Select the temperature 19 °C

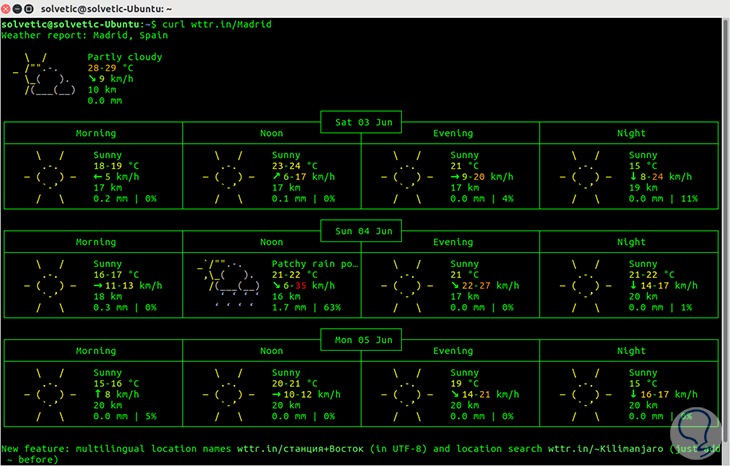pos(465,384)
